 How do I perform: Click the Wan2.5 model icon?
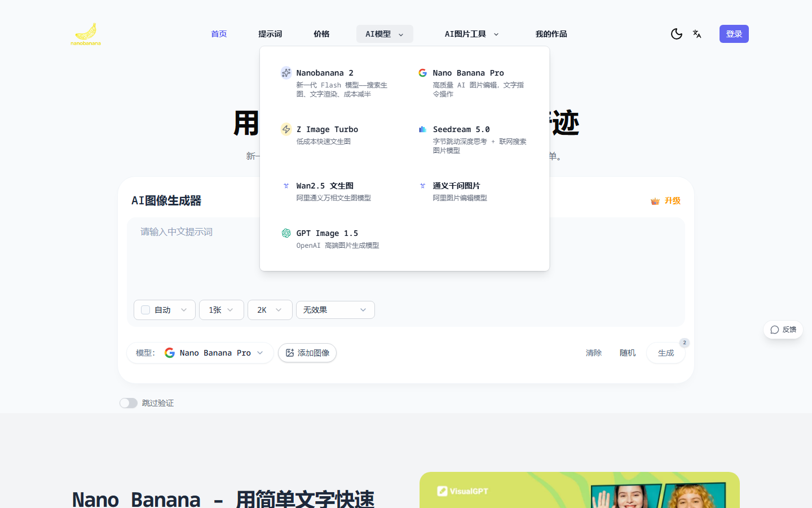[x=286, y=186]
